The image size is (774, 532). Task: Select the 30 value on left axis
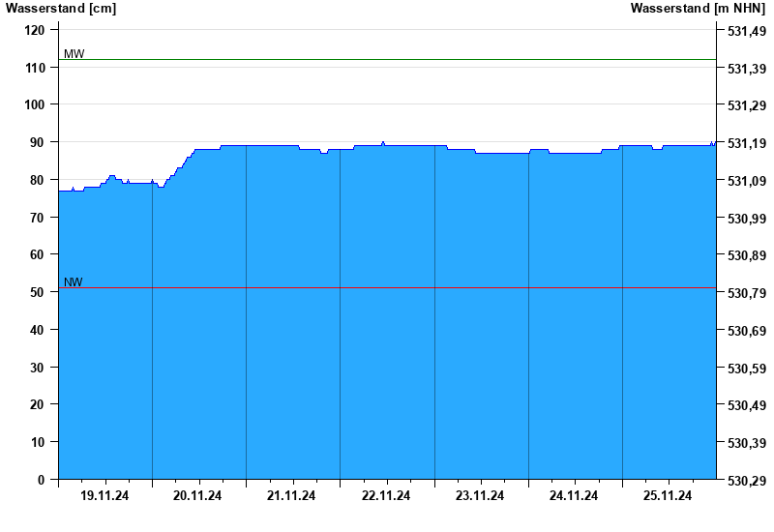pos(38,368)
